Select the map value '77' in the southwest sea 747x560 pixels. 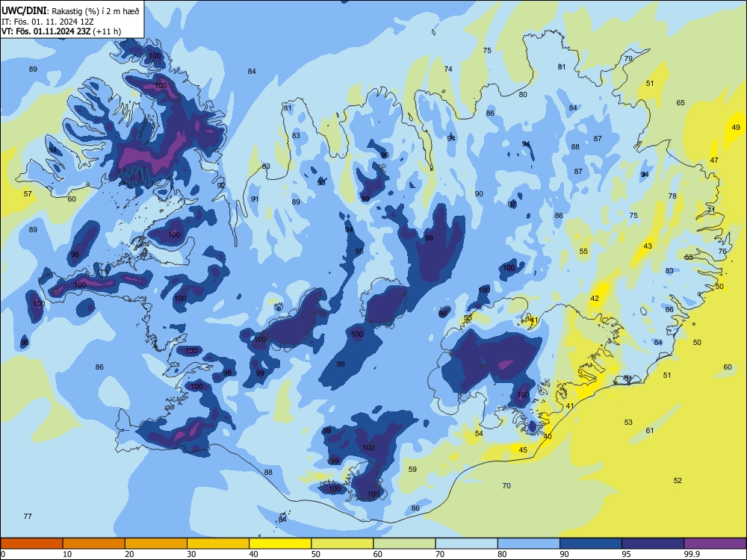(28, 516)
